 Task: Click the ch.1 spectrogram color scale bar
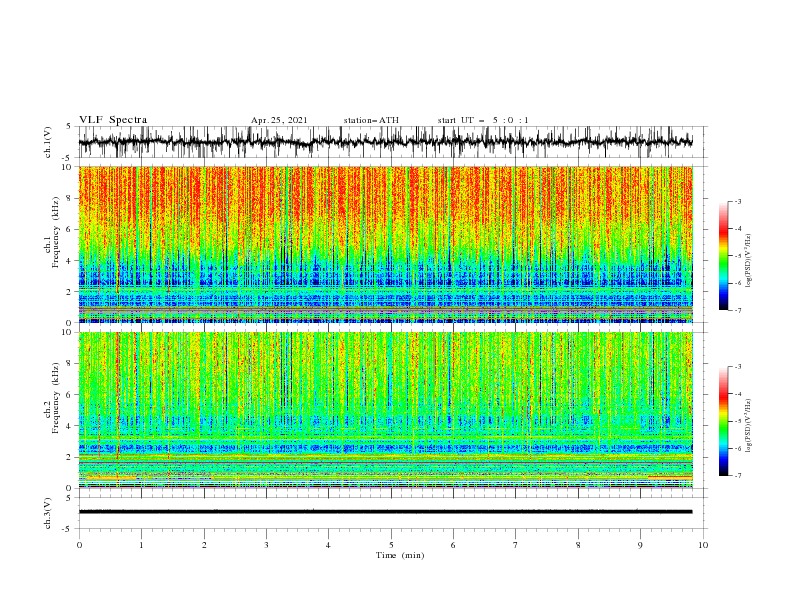(x=723, y=256)
